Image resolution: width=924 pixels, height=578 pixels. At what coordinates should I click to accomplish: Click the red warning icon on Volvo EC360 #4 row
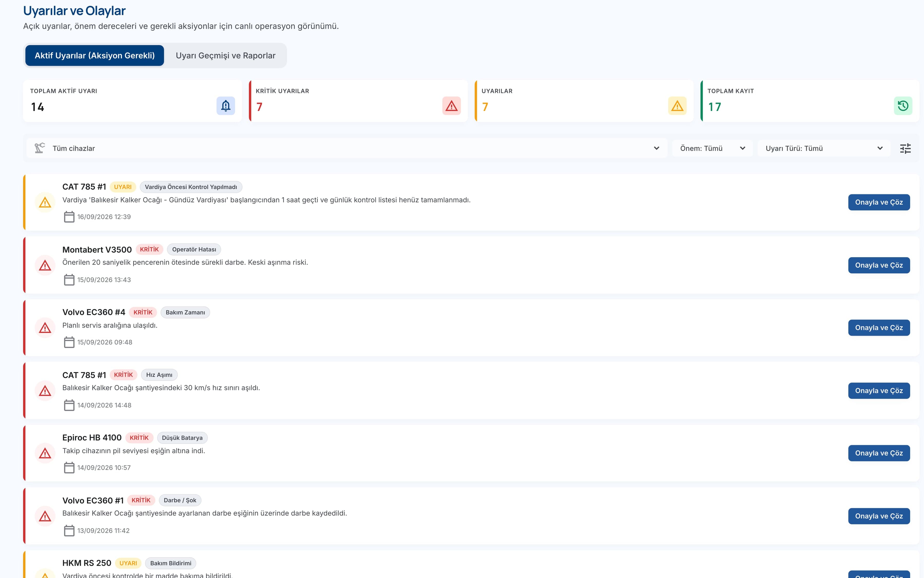pos(45,328)
